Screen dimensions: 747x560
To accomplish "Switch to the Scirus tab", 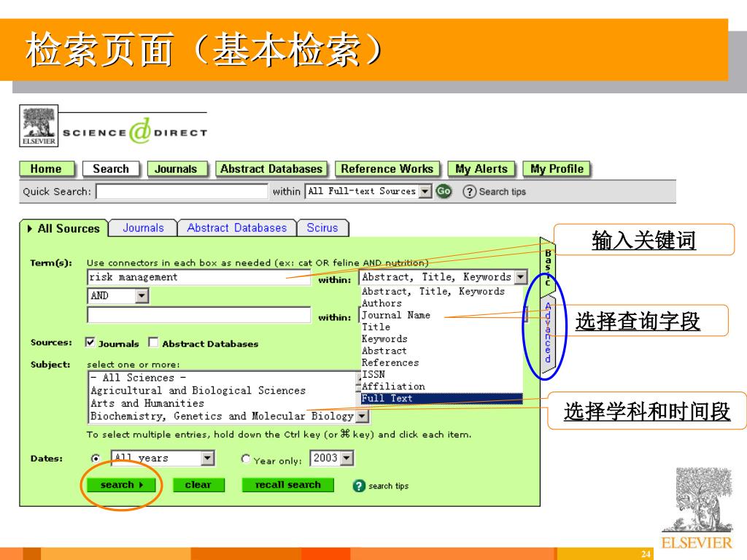I will 322,228.
